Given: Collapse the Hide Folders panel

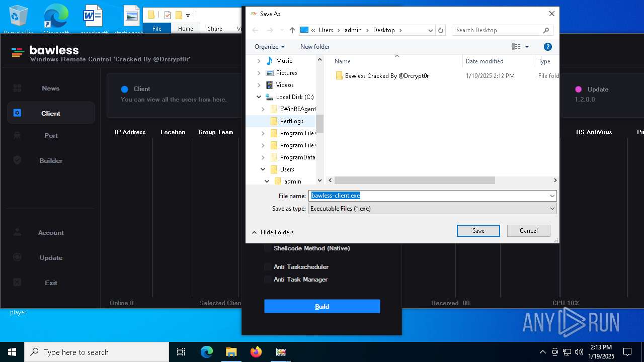Looking at the screenshot, I should click(x=273, y=232).
